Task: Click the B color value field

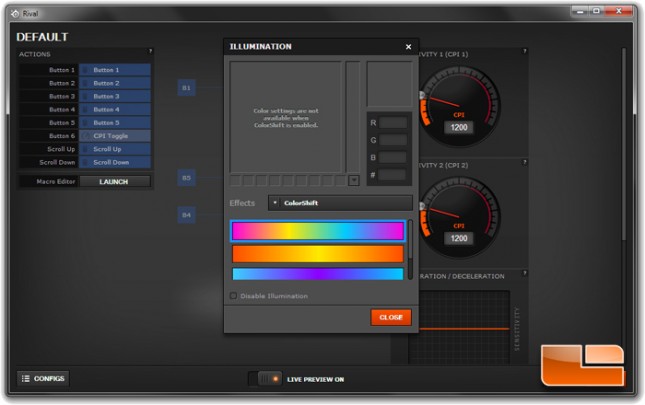Action: pos(393,157)
